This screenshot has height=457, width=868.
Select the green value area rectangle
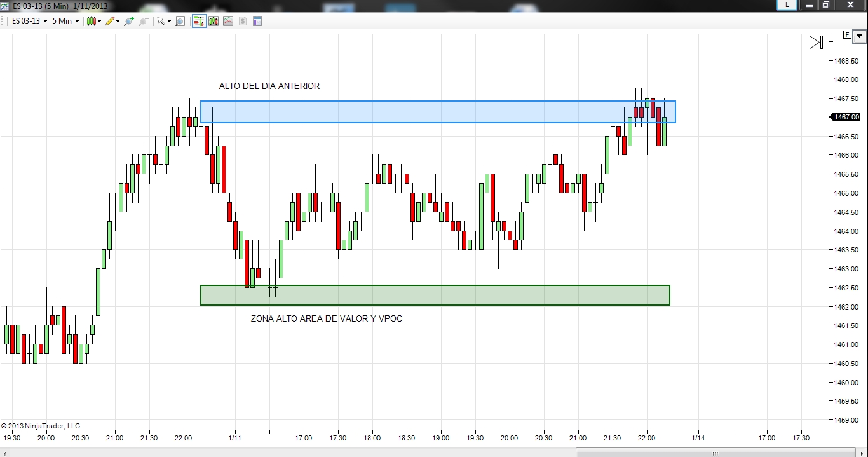click(x=435, y=295)
